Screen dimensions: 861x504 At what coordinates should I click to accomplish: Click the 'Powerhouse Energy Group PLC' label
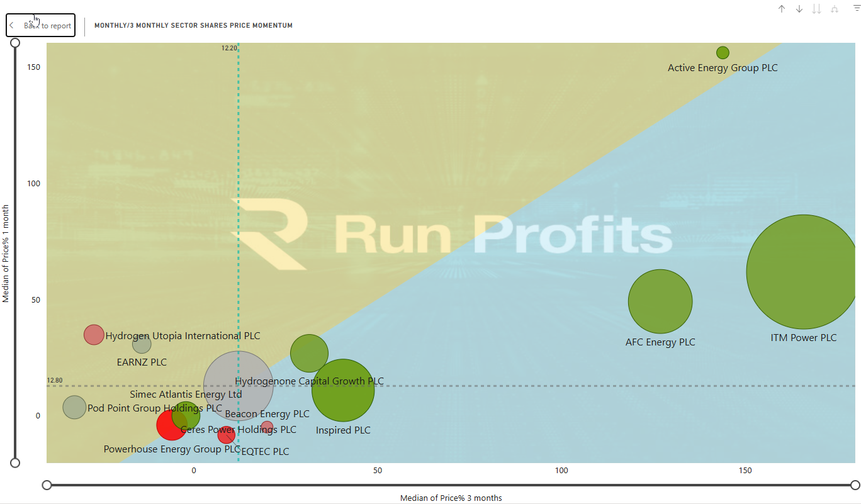point(172,449)
